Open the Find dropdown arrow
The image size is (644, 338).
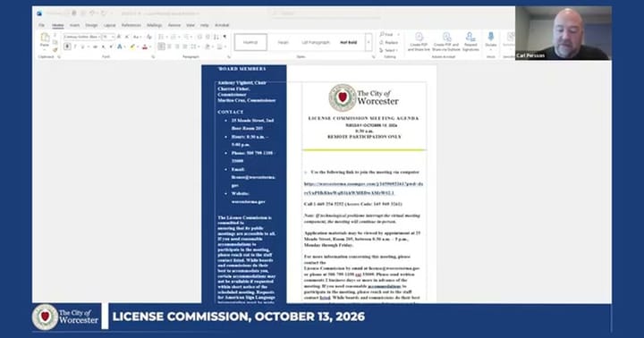(398, 35)
